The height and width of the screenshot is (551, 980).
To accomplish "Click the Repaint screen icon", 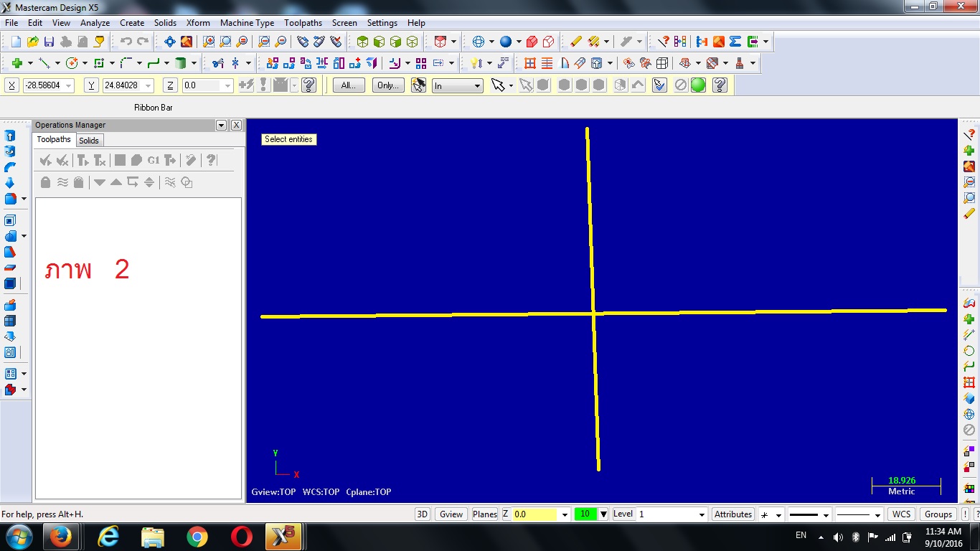I will [x=187, y=42].
